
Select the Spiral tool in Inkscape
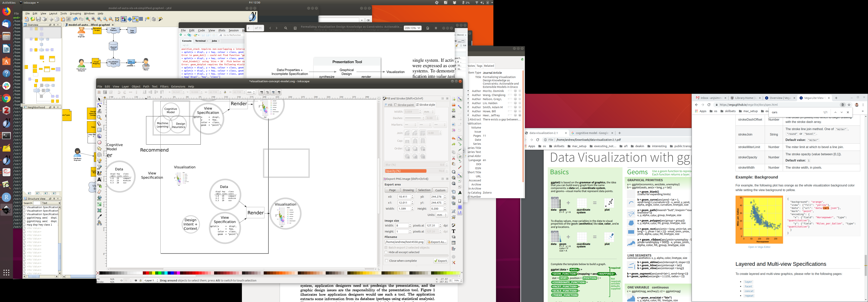pos(99,155)
